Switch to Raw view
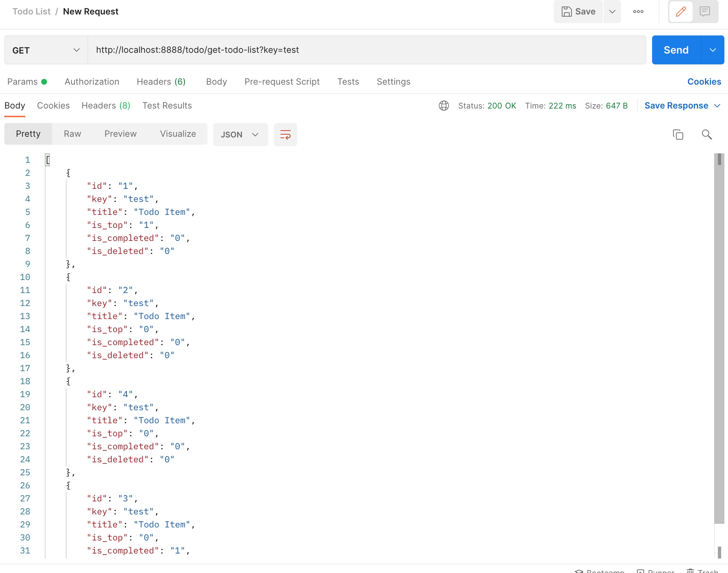Screen dimensions: 728x573 [72, 134]
